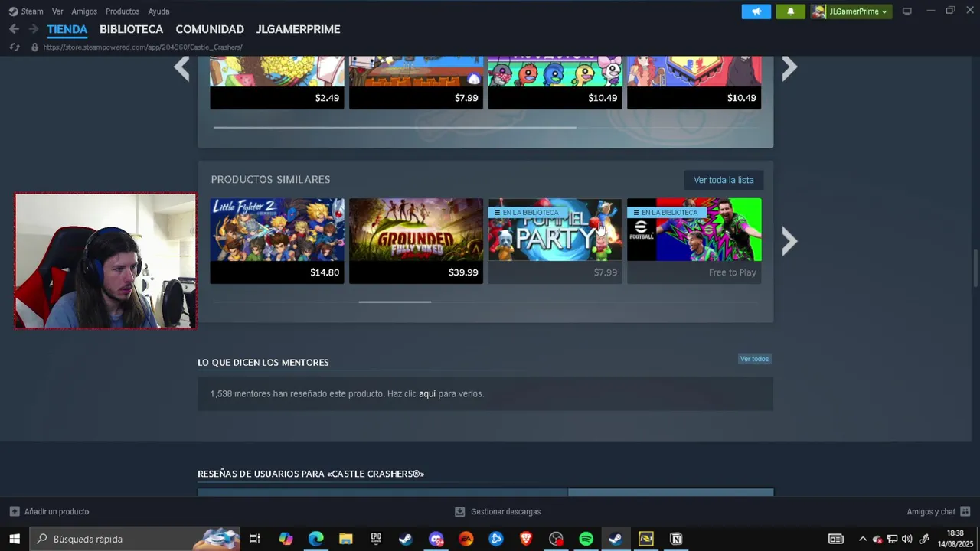Click the Productos Similares scrollbar thumb
The image size is (980, 551).
[x=395, y=302]
